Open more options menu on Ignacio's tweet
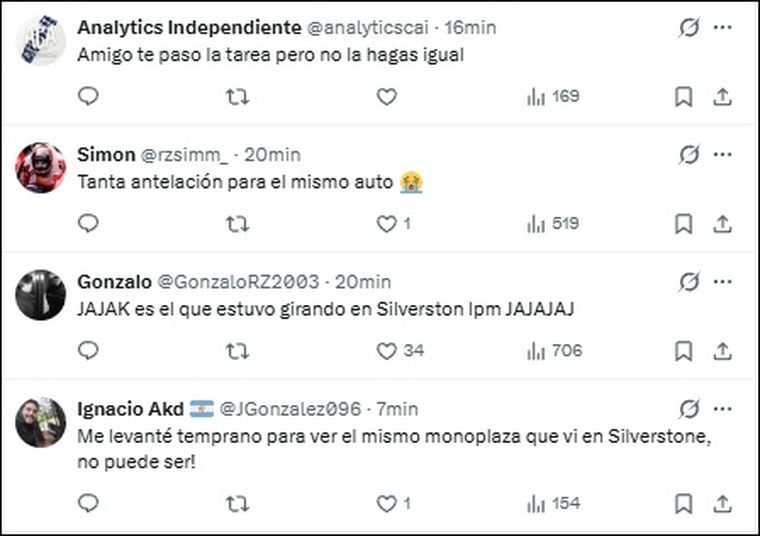Screen dimensions: 760x536 point(723,409)
